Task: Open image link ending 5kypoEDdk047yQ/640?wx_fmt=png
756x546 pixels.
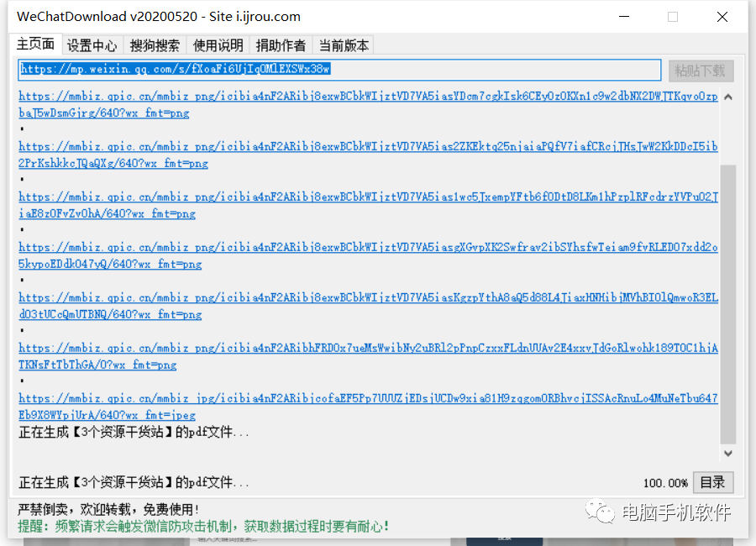Action: [369, 255]
